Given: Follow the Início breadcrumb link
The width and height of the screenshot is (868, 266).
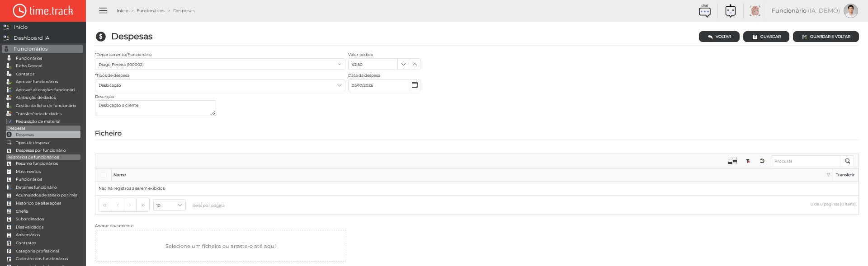Looking at the screenshot, I should pos(123,11).
